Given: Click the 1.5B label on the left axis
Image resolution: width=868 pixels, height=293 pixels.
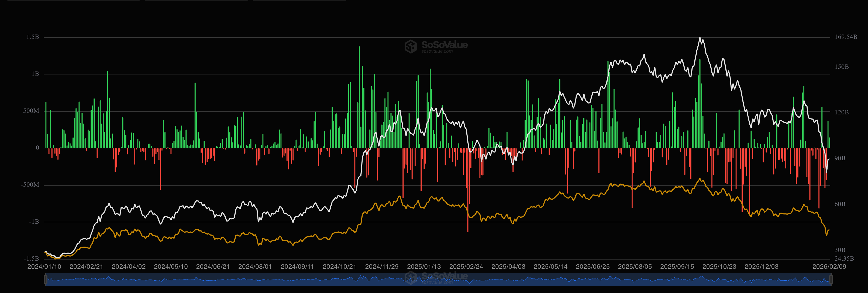Looking at the screenshot, I should 33,37.
